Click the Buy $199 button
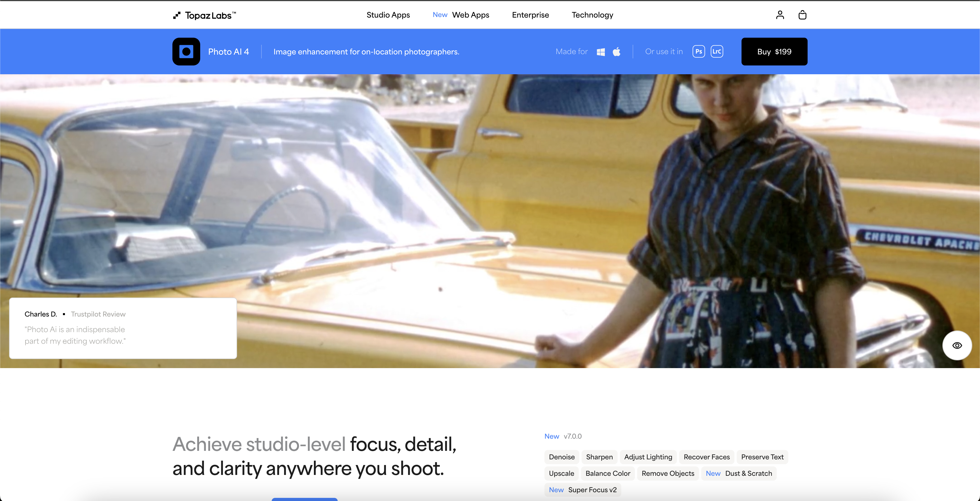 click(774, 51)
